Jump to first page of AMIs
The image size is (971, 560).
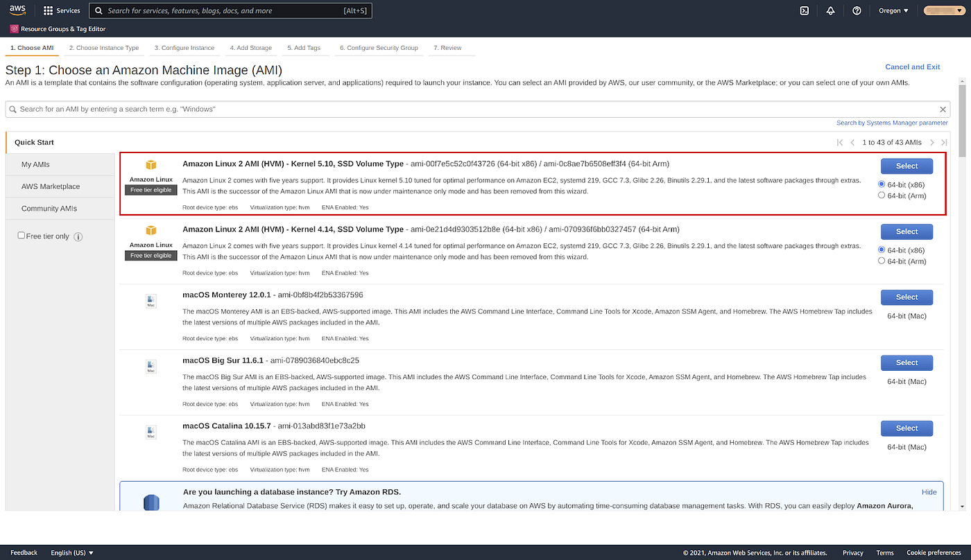pos(840,142)
